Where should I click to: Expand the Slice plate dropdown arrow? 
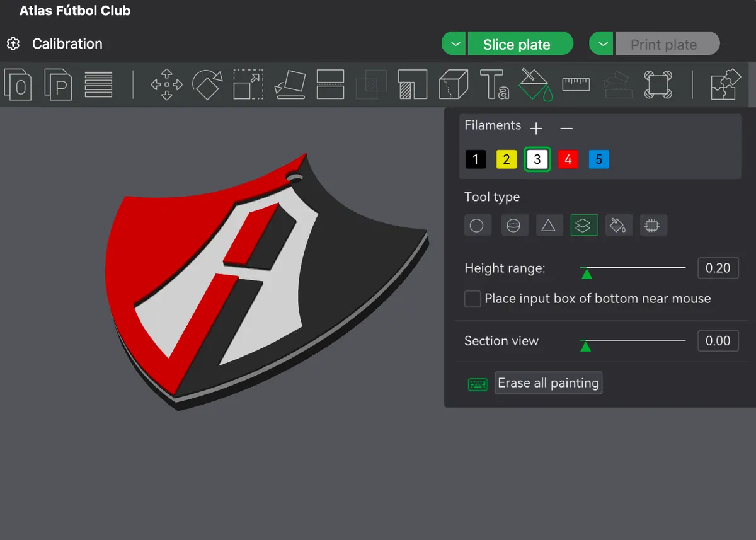(454, 44)
